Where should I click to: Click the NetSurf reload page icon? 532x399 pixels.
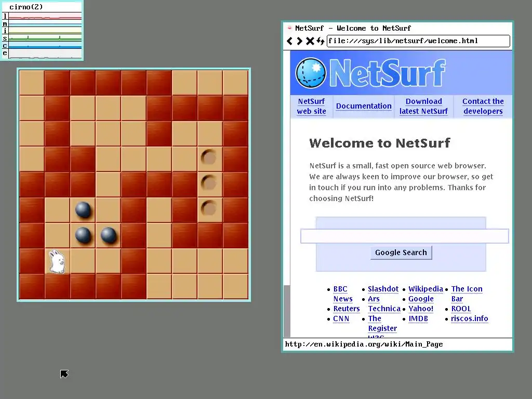coord(320,41)
